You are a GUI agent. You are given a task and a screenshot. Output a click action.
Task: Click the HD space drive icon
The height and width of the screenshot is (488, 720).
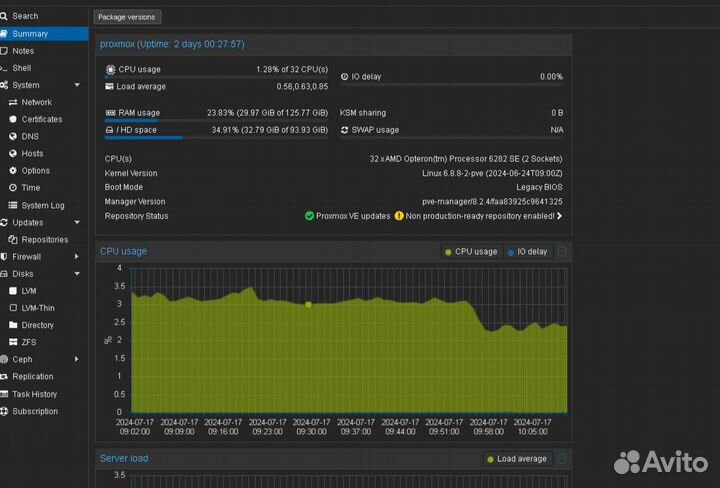(x=109, y=130)
